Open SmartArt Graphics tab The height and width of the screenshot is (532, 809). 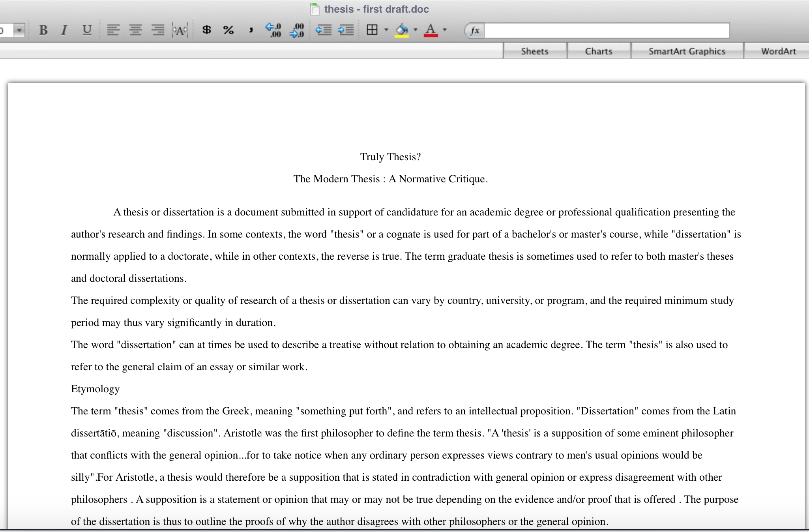(687, 51)
